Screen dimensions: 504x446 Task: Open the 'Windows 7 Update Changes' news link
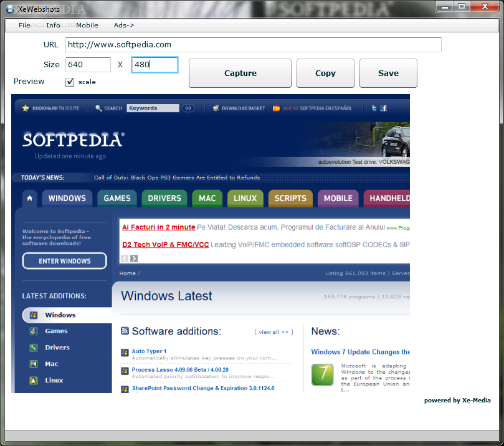pyautogui.click(x=360, y=352)
